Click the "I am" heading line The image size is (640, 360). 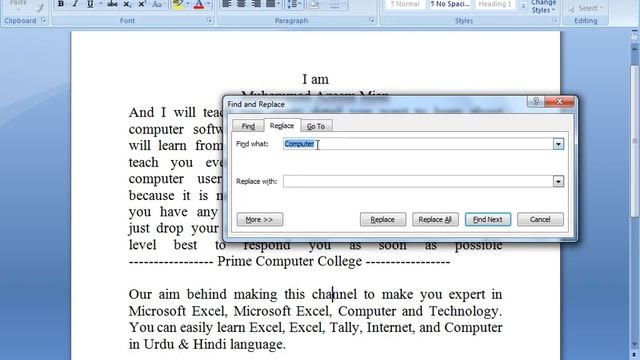tap(315, 79)
